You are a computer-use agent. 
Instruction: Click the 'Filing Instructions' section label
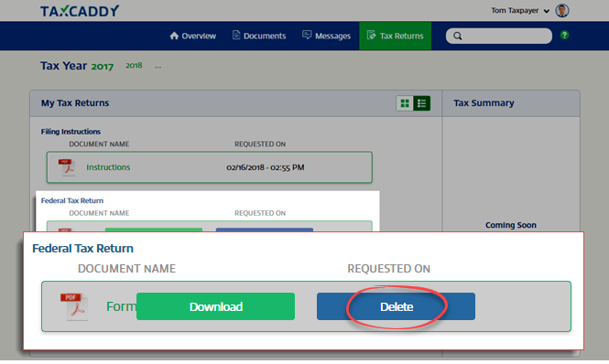(71, 132)
